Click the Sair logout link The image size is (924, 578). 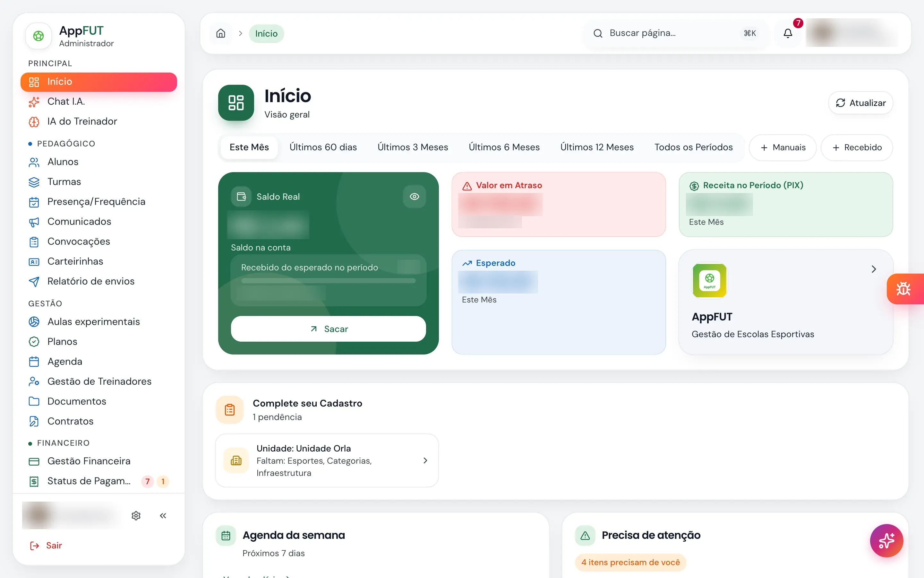tap(46, 546)
